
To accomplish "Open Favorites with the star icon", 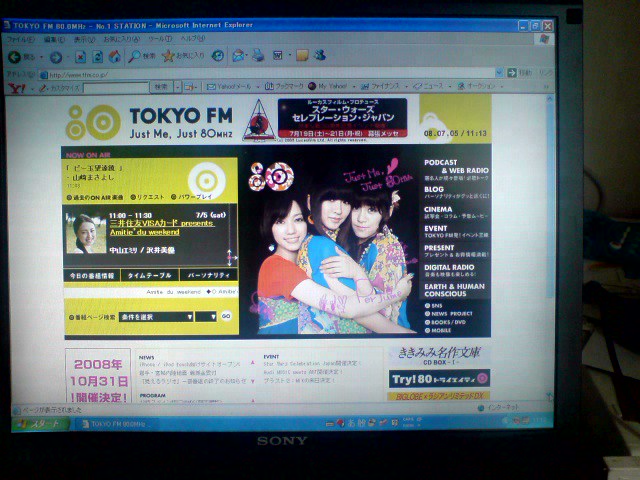I will click(168, 56).
